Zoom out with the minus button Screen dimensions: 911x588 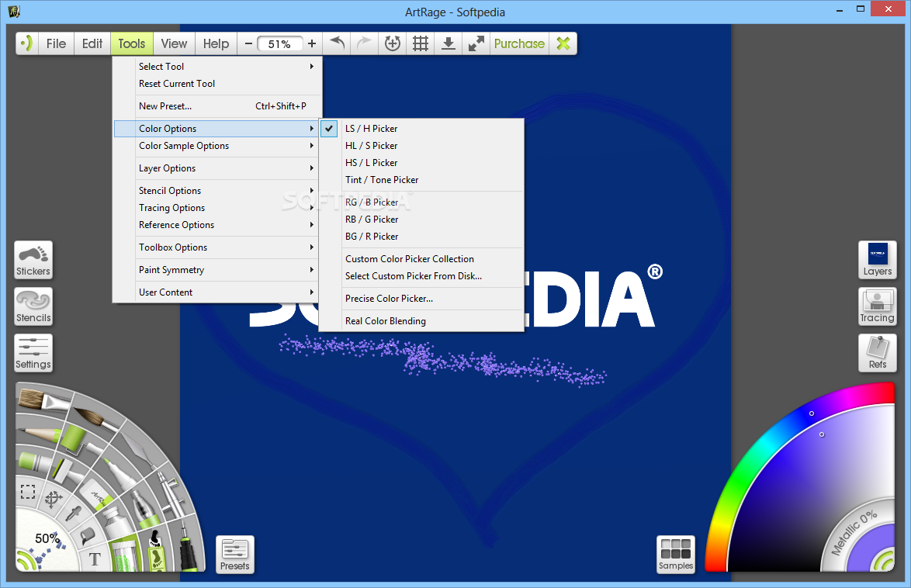(x=248, y=43)
